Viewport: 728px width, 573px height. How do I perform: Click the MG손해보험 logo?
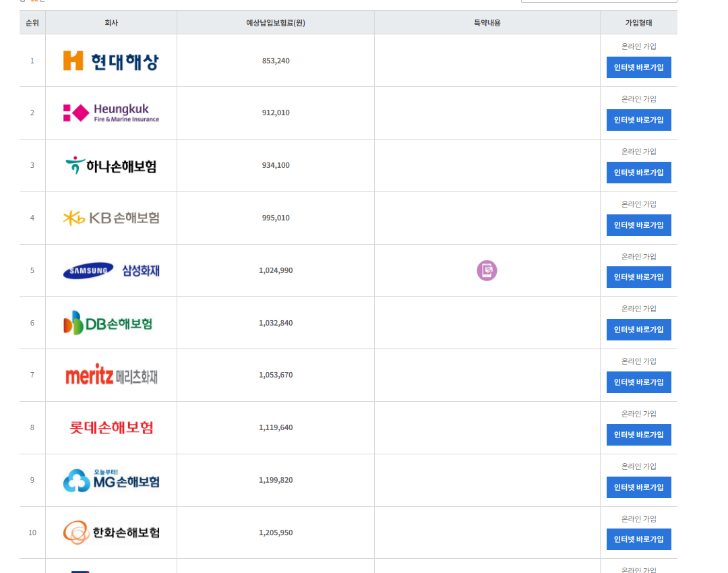point(111,480)
